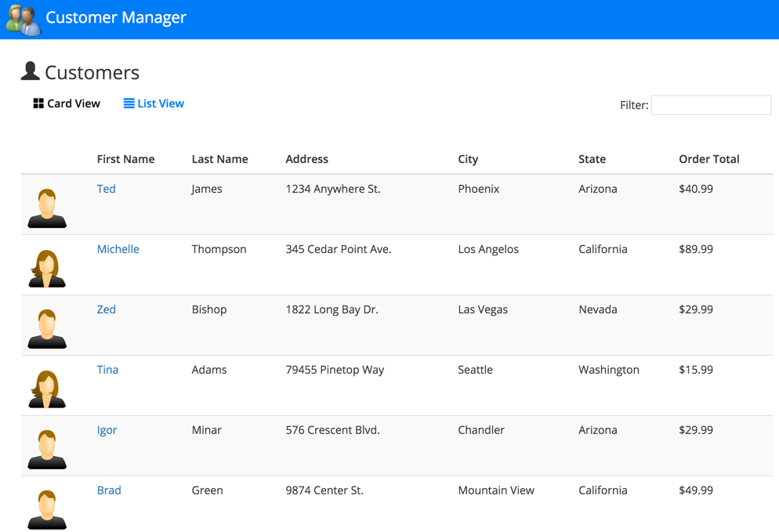Screen dimensions: 779x532
Task: Click address 576 Crescent Blvd.
Action: click(332, 430)
